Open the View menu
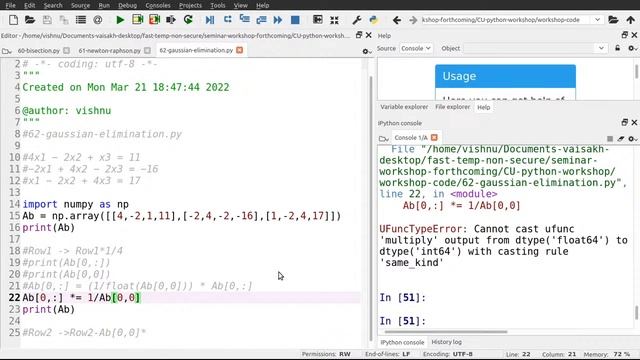The width and height of the screenshot is (640, 360). (x=240, y=5)
